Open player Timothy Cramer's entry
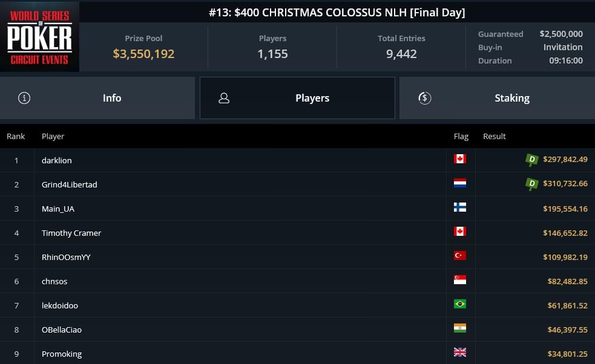This screenshot has width=595, height=364. tap(71, 233)
